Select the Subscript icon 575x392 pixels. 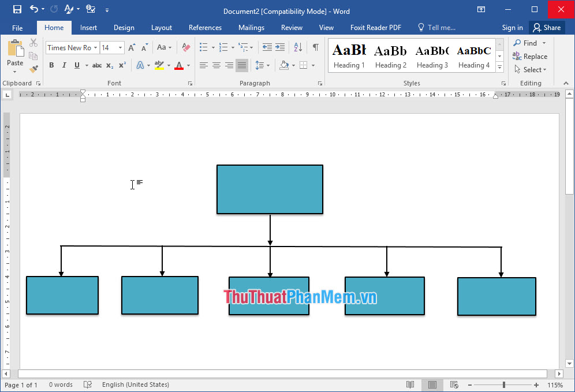tap(109, 65)
